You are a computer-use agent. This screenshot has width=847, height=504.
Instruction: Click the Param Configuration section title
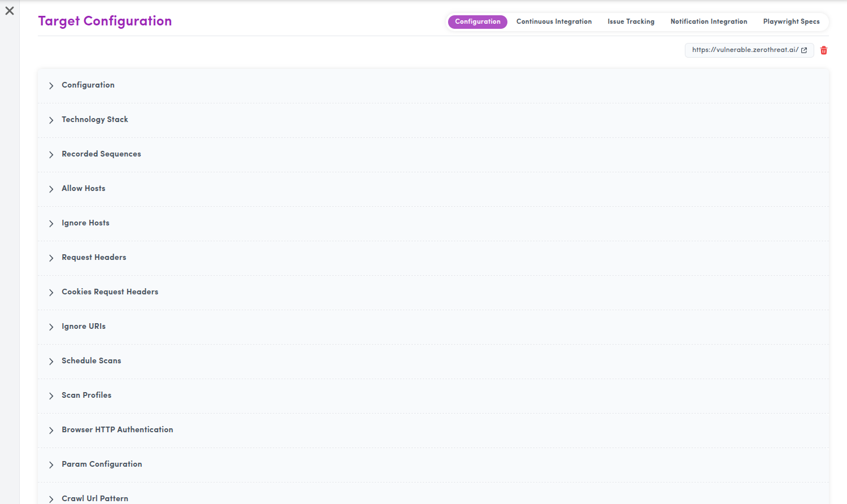102,464
